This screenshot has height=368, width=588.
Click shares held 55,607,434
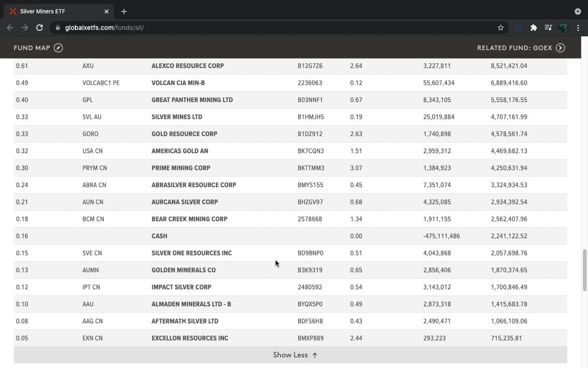(x=439, y=83)
